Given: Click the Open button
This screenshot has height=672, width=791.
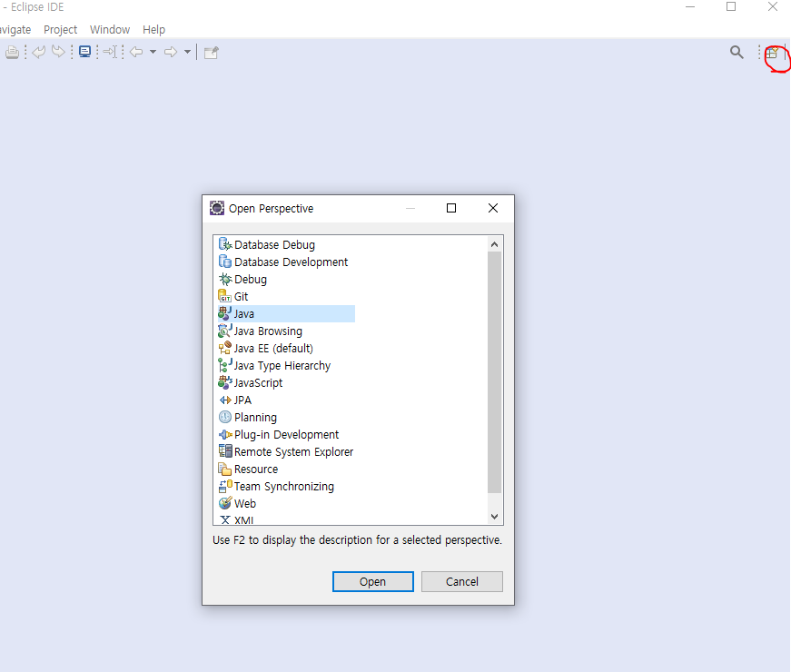Looking at the screenshot, I should point(373,581).
